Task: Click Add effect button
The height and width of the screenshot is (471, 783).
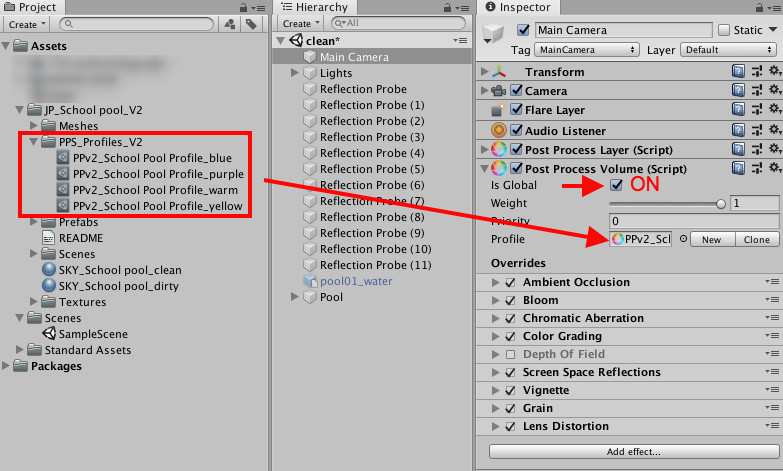Action: click(x=634, y=452)
